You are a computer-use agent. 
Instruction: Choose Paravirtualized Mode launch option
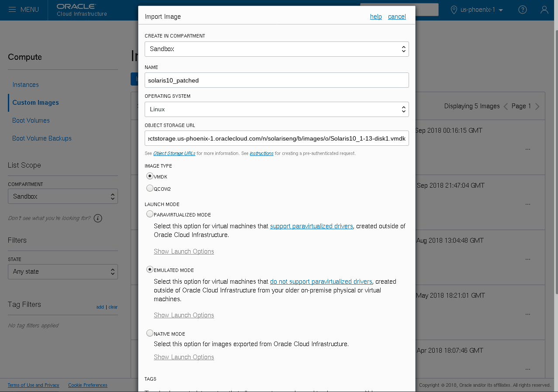(x=150, y=214)
